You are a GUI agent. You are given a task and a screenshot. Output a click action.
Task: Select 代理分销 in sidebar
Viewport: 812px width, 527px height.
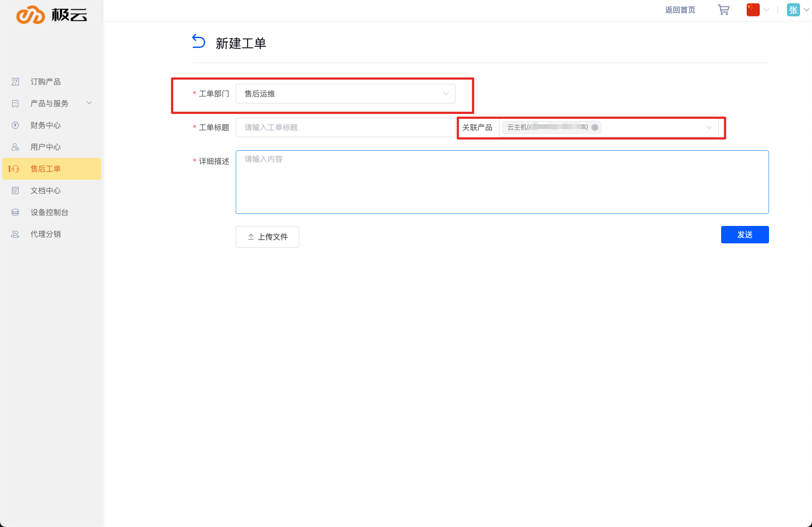[x=46, y=234]
